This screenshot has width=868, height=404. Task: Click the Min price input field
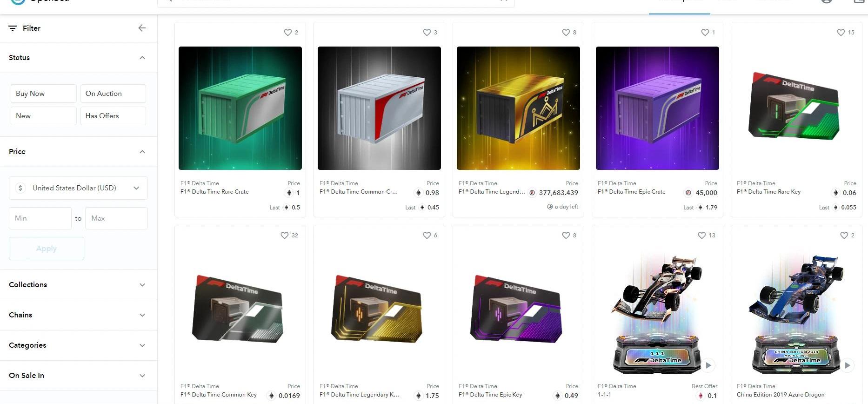coord(40,218)
